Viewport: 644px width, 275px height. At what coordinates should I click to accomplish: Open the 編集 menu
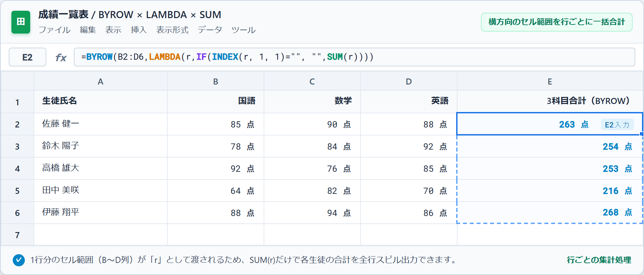(x=88, y=30)
